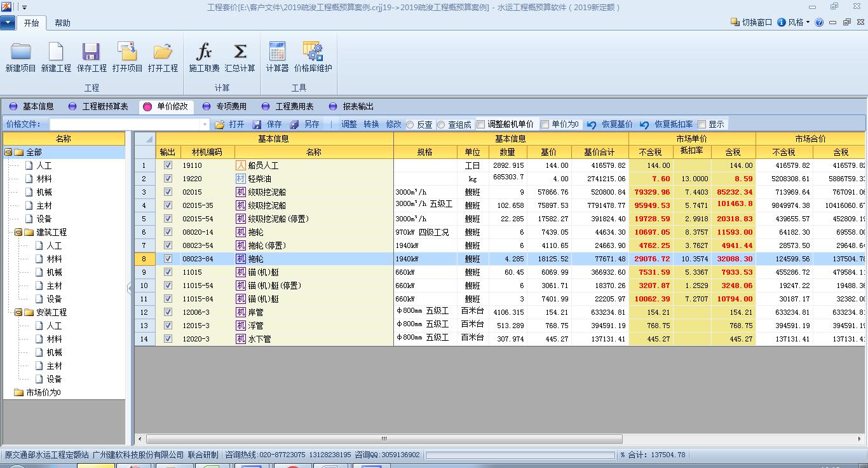Screen dimensions: 868x468
Task: Click the 机 icon in 岸管 row
Action: [241, 312]
